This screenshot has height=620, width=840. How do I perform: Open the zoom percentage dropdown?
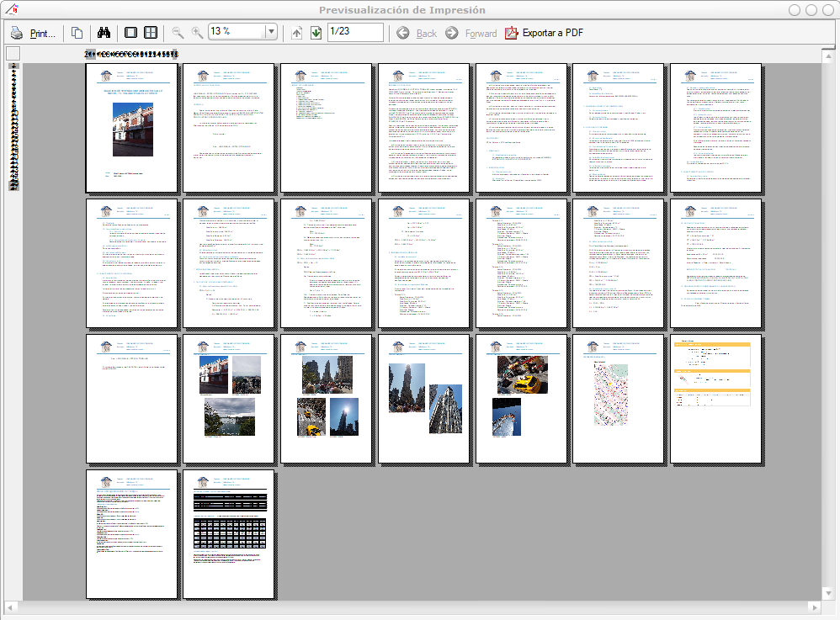coord(270,32)
